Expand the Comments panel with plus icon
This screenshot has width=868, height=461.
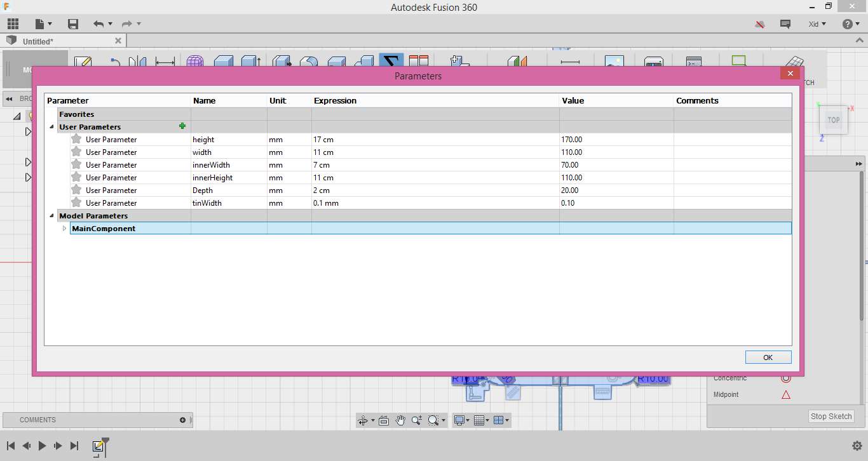click(182, 420)
